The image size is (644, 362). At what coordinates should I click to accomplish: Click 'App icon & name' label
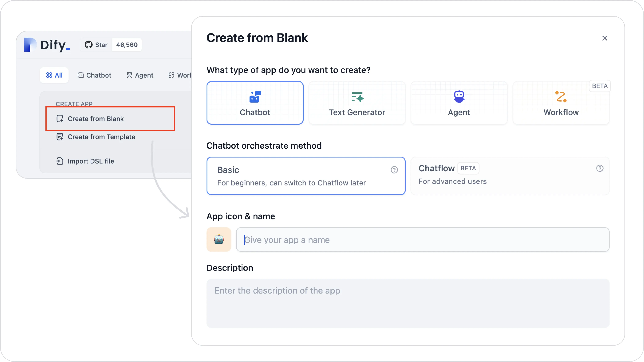point(240,216)
